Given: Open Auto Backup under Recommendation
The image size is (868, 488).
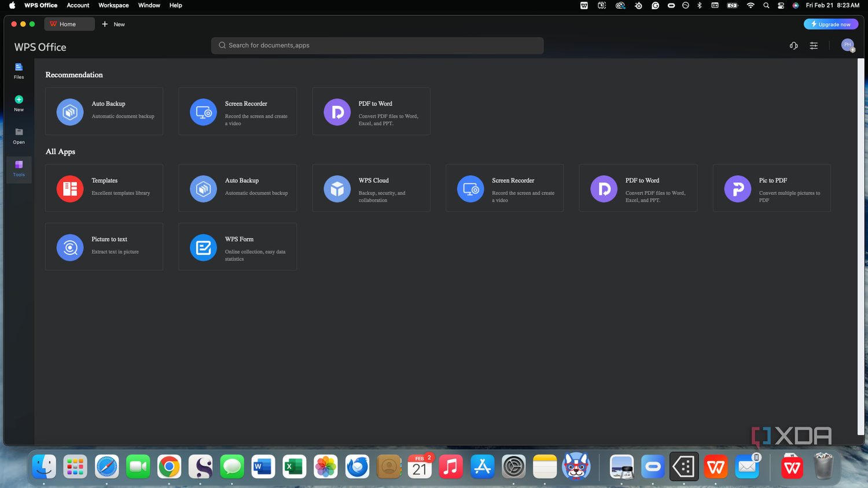Looking at the screenshot, I should tap(104, 111).
